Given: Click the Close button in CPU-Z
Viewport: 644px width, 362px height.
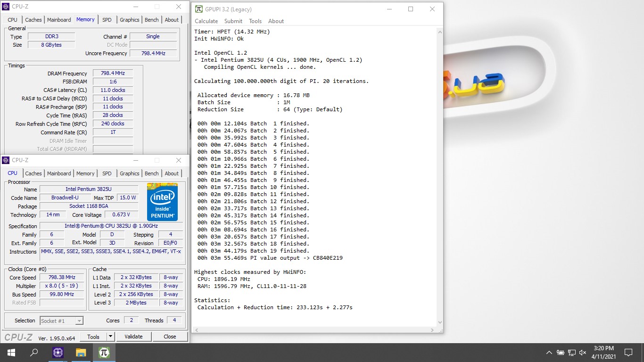Looking at the screenshot, I should tap(170, 337).
